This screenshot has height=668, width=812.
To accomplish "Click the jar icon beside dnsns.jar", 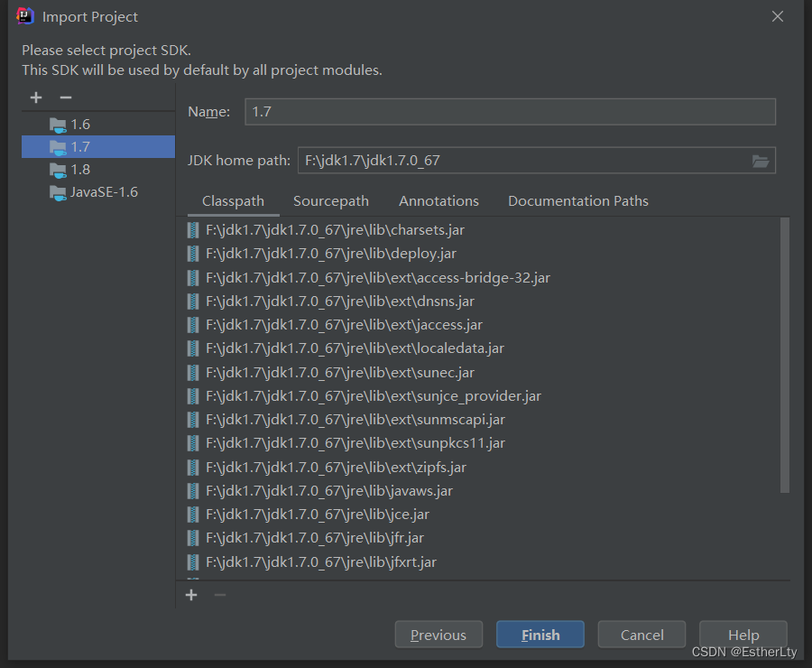I will (x=193, y=302).
